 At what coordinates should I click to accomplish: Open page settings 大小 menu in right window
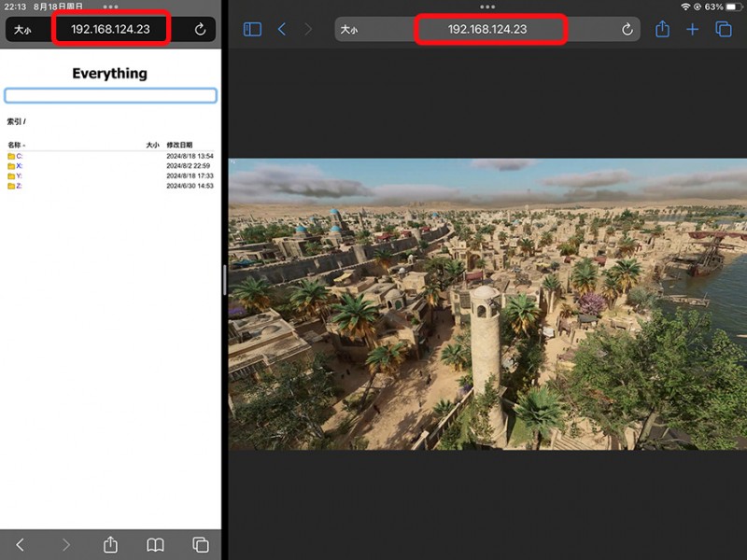[x=348, y=30]
